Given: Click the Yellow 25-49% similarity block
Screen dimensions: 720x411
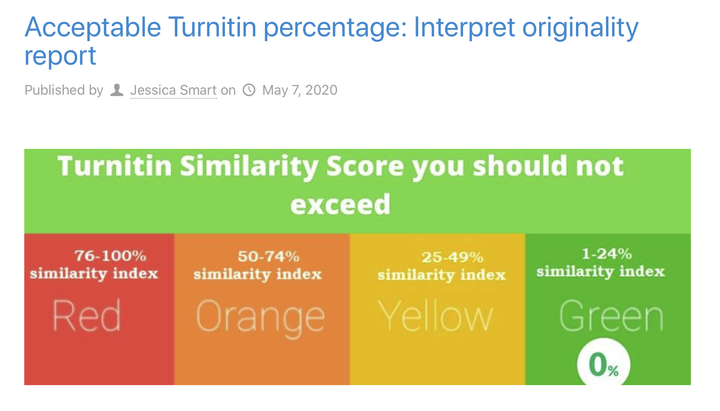Looking at the screenshot, I should 437,309.
